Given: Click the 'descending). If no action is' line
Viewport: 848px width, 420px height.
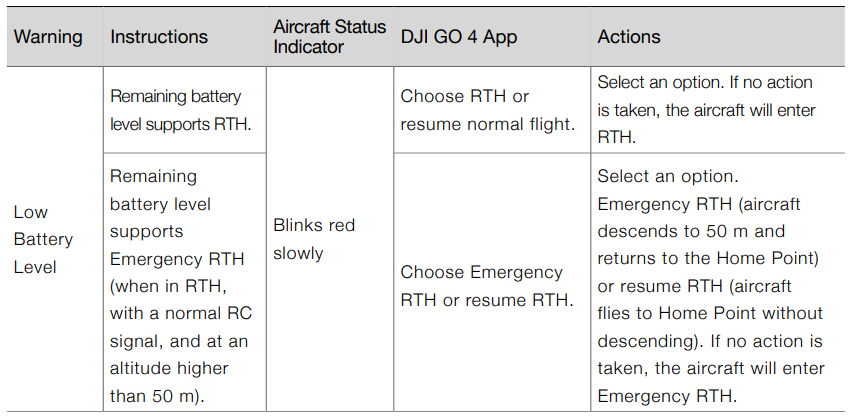Looking at the screenshot, I should click(x=709, y=341).
